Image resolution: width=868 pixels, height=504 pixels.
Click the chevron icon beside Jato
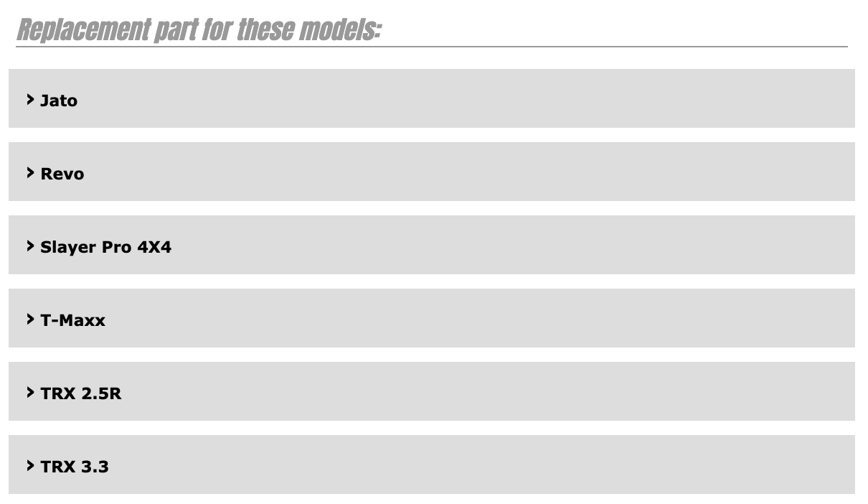(x=30, y=99)
